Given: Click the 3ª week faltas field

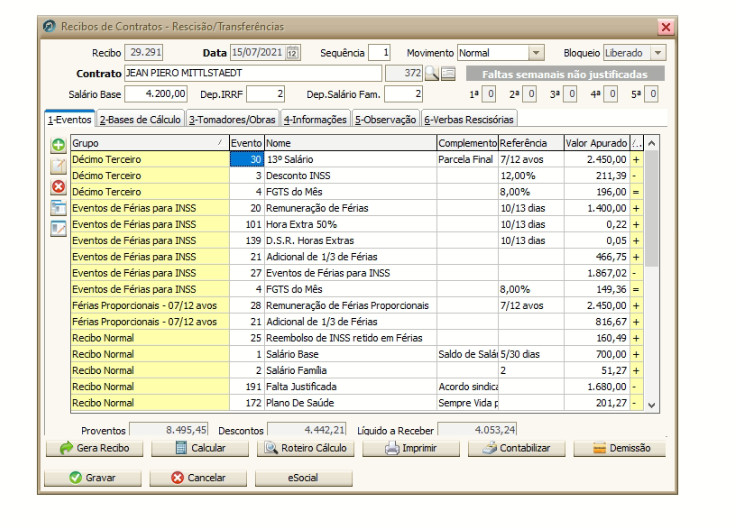Looking at the screenshot, I should (x=571, y=94).
